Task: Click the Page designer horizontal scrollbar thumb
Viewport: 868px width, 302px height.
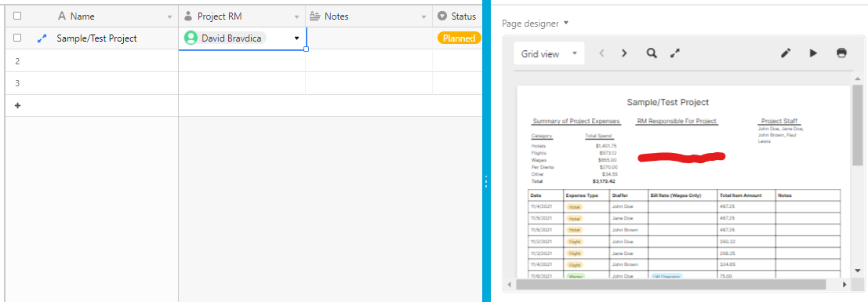Action: [670, 284]
